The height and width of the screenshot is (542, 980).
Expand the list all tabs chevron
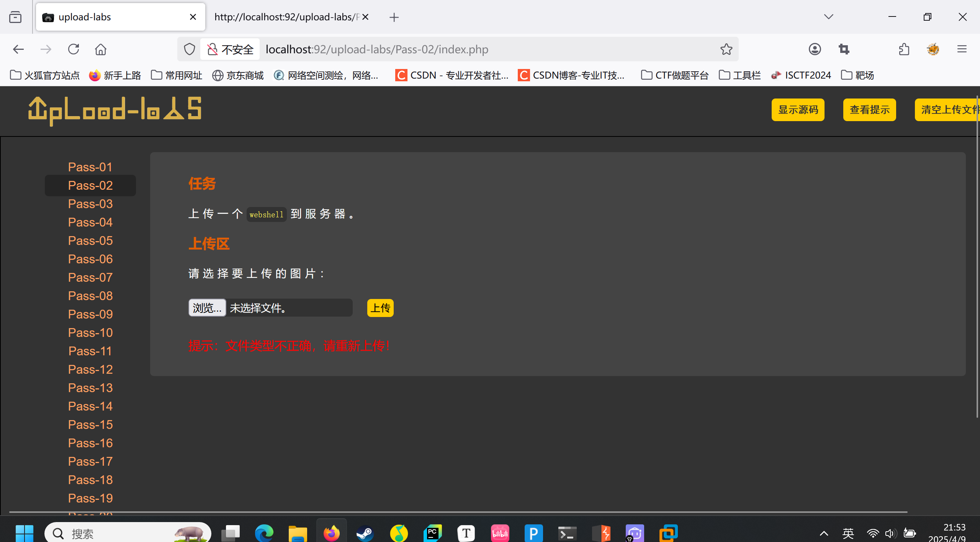click(828, 17)
